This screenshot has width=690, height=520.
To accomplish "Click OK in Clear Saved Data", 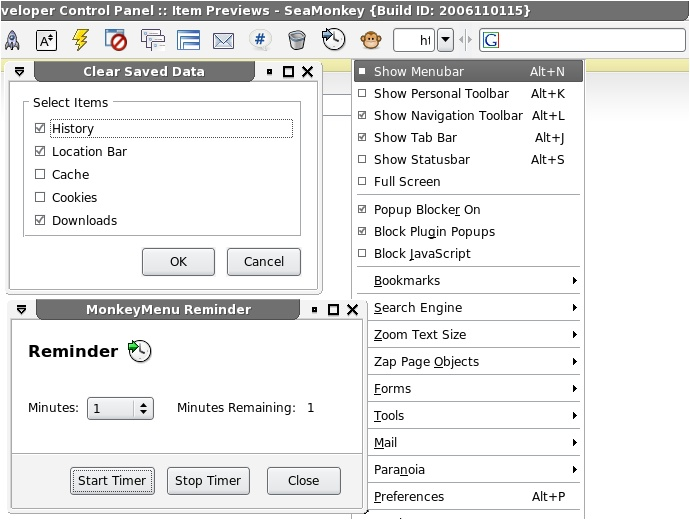I will click(178, 262).
